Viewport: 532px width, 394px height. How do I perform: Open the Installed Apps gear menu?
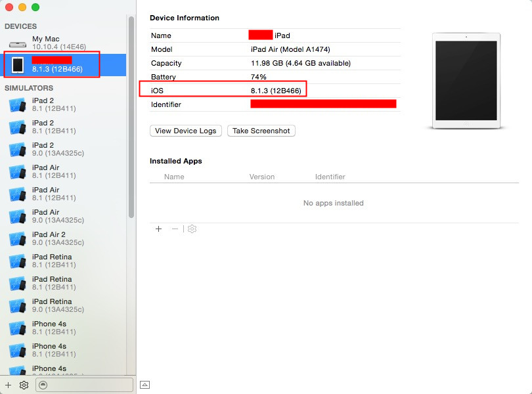[192, 229]
